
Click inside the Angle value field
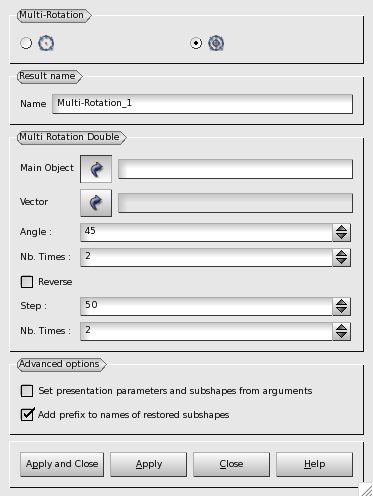tap(206, 232)
